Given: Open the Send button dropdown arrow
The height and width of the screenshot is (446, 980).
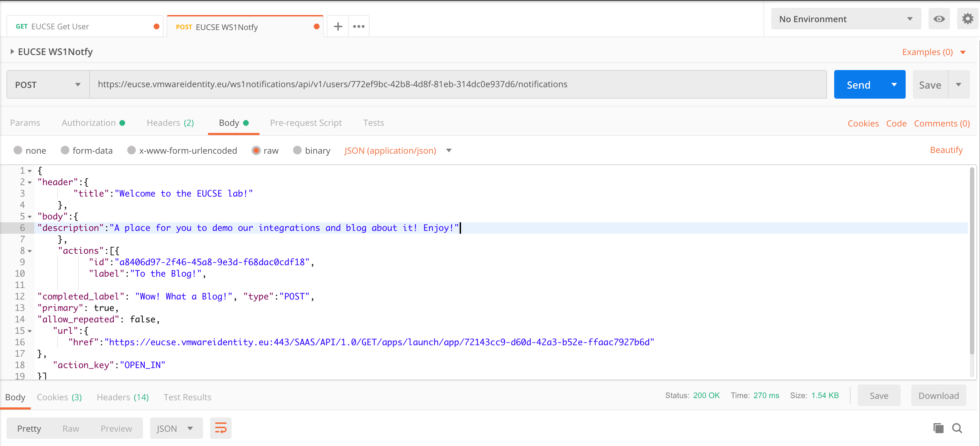Looking at the screenshot, I should click(895, 84).
